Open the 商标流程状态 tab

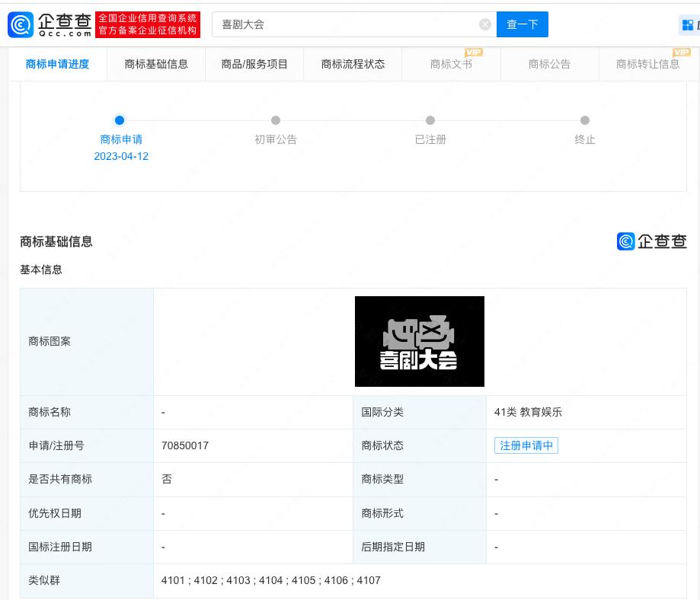[353, 64]
